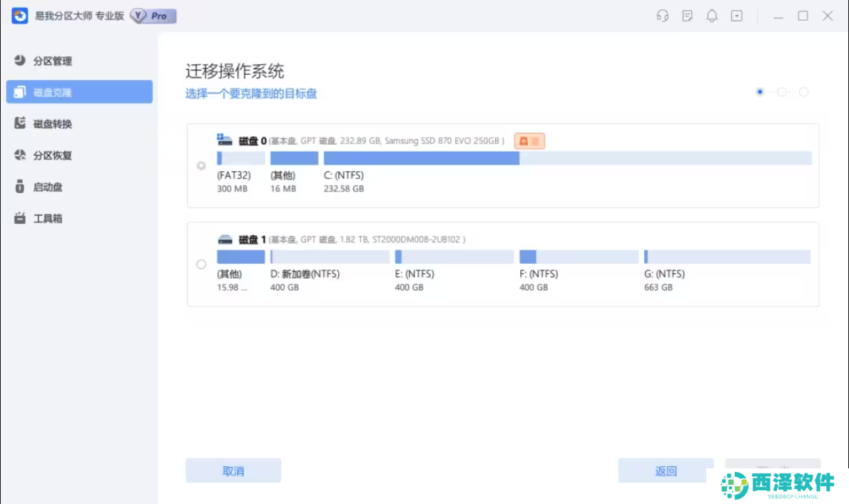Click the D: 新加卷(NTFS) label
The image size is (849, 504).
point(305,274)
